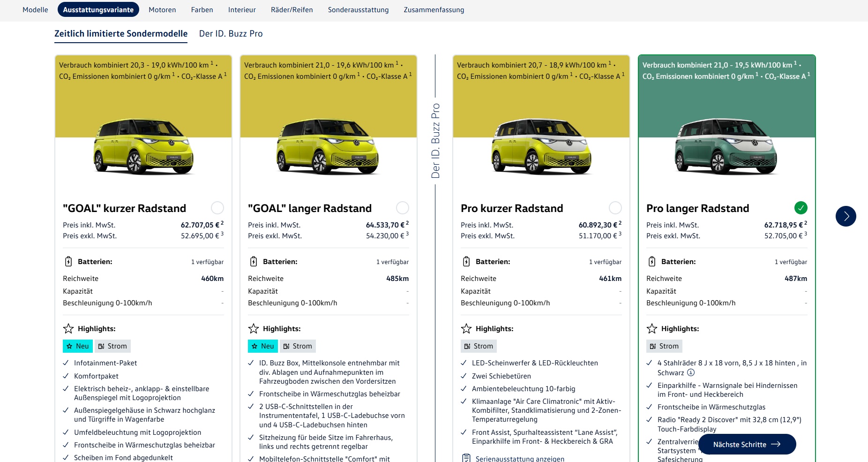Click the price 60.892,30 €

click(598, 225)
